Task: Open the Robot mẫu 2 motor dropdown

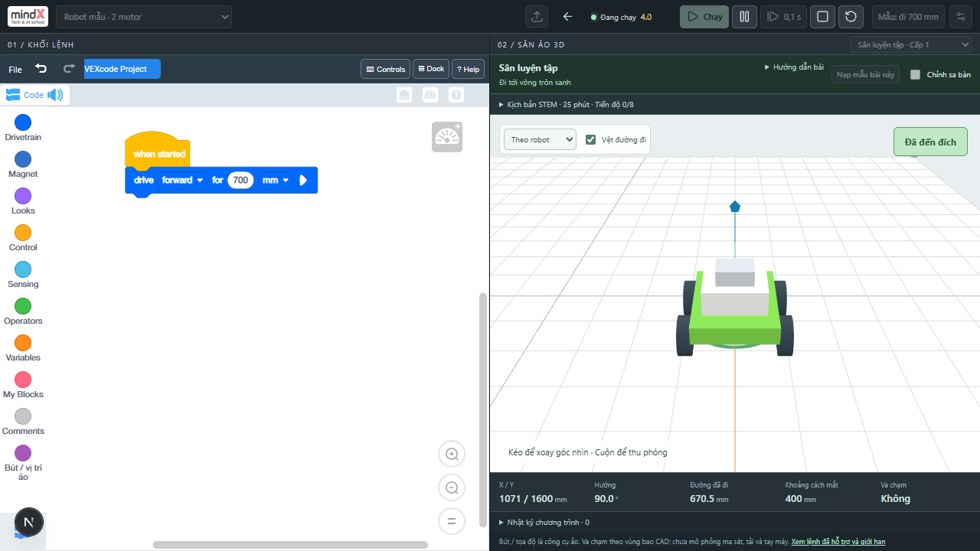Action: tap(144, 17)
